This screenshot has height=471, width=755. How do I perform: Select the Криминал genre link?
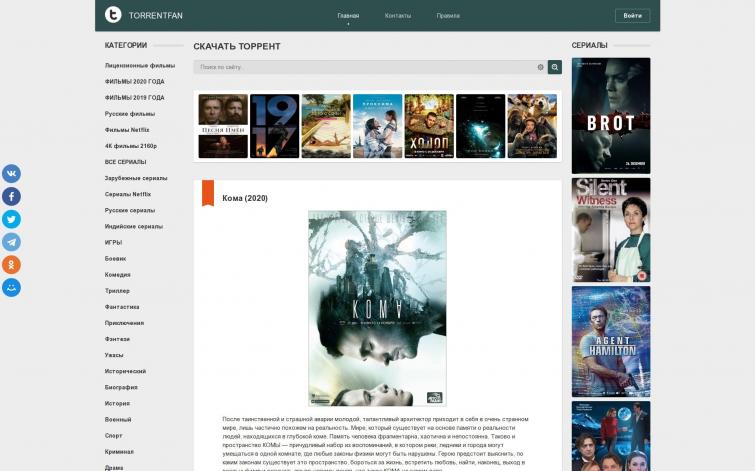[119, 452]
